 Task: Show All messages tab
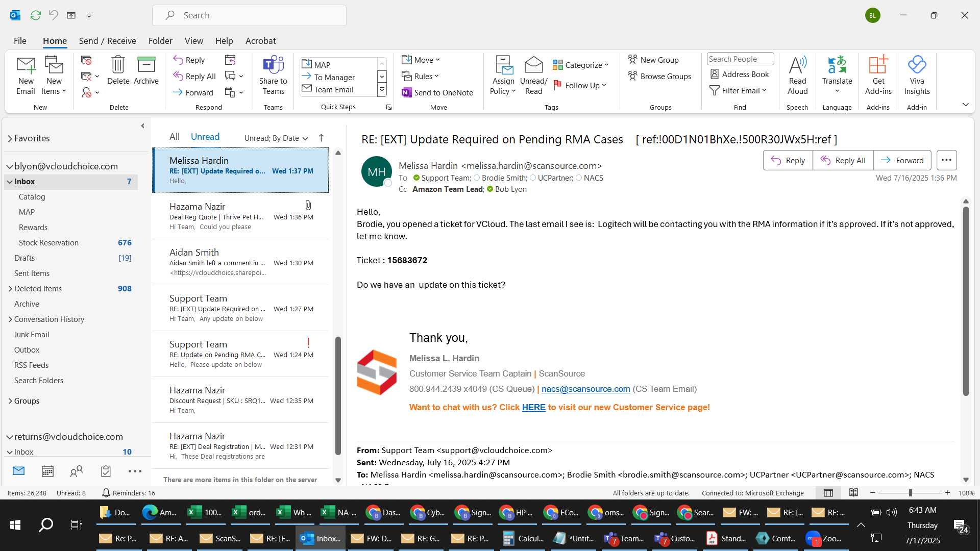click(175, 136)
